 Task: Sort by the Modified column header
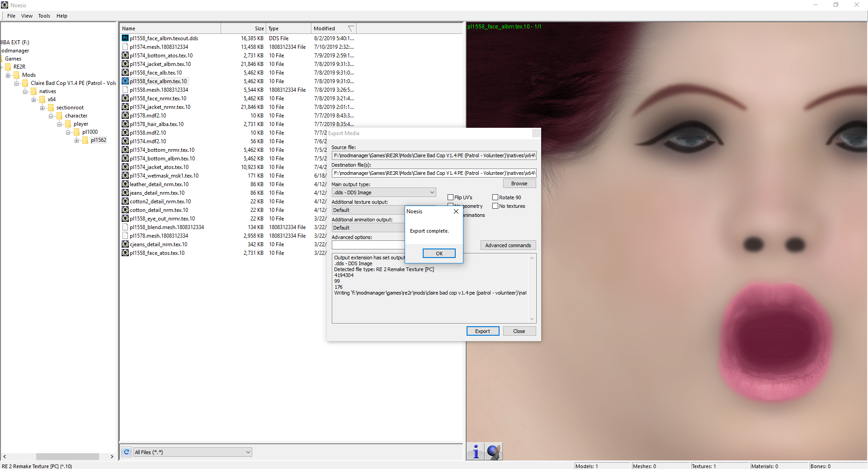click(x=334, y=28)
